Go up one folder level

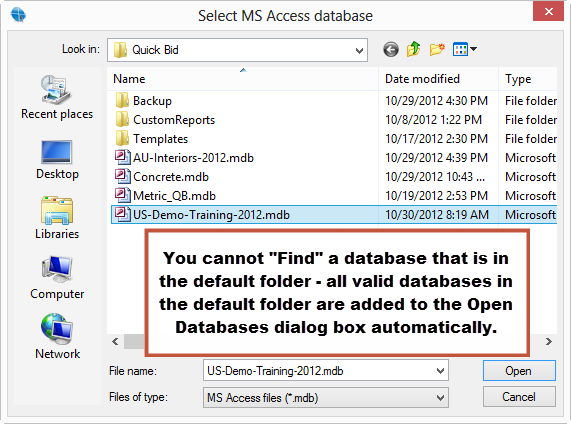tap(414, 49)
